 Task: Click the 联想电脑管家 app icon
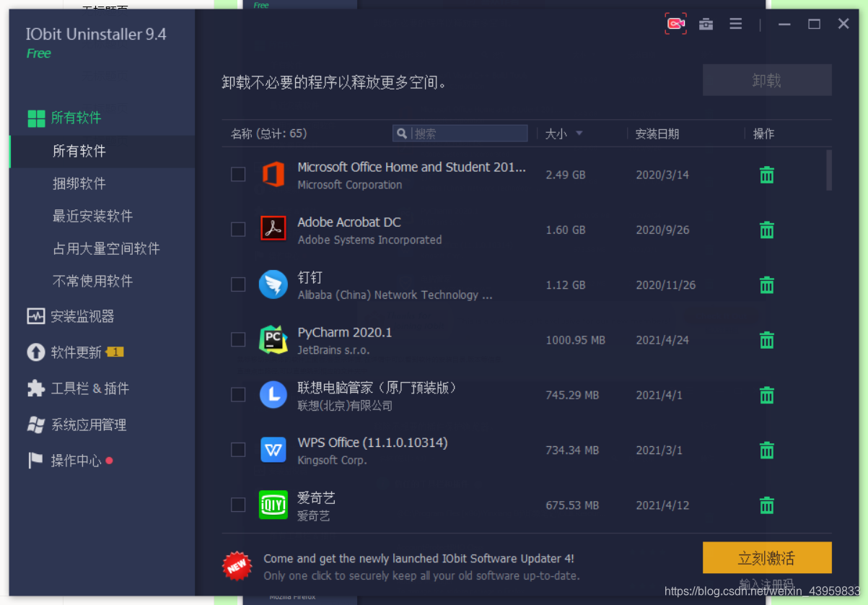273,395
